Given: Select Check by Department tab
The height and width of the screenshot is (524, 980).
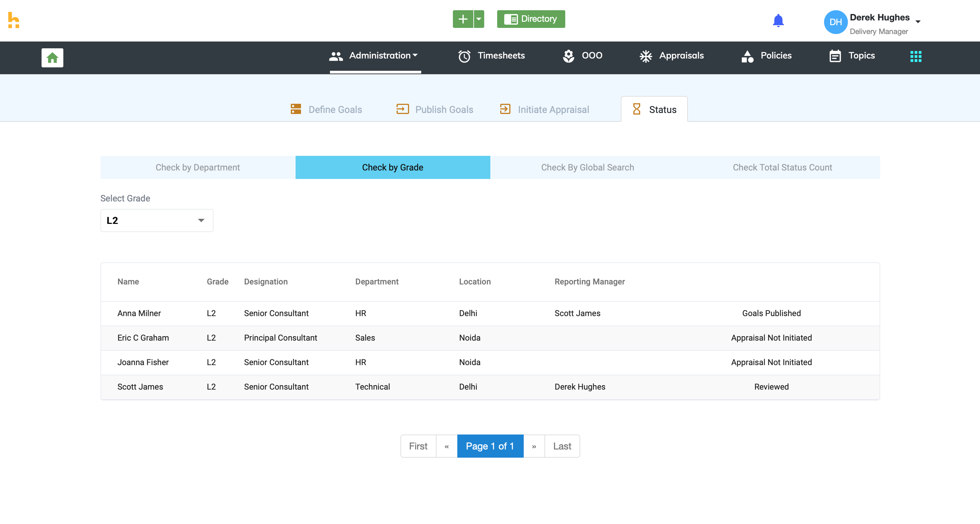Looking at the screenshot, I should (x=198, y=167).
